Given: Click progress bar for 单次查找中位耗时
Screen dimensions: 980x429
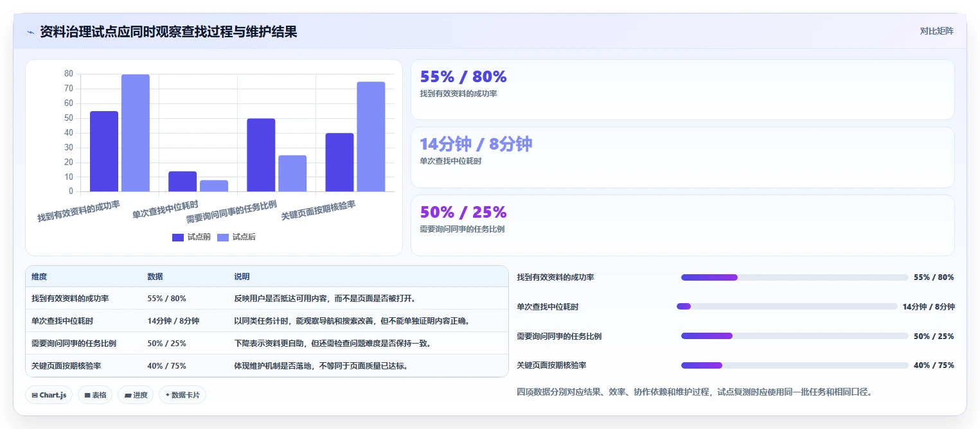Looking at the screenshot, I should (787, 306).
